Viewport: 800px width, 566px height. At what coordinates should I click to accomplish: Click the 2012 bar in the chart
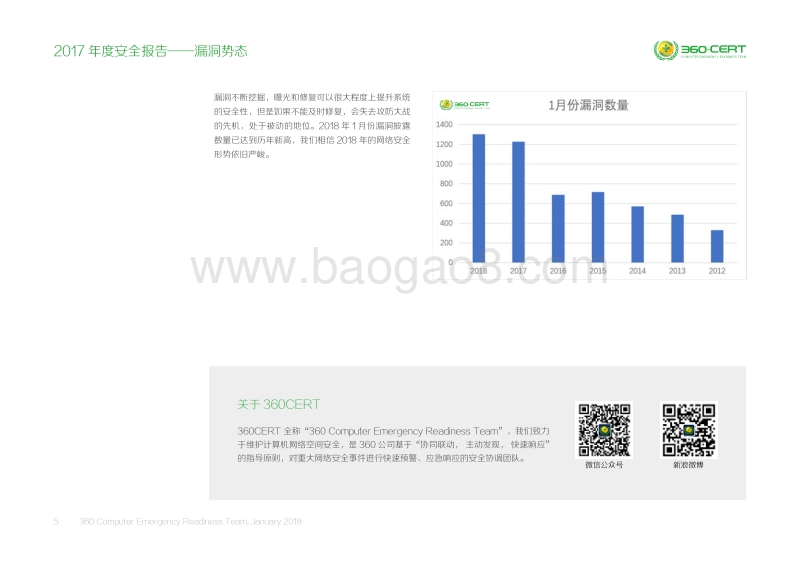point(717,246)
